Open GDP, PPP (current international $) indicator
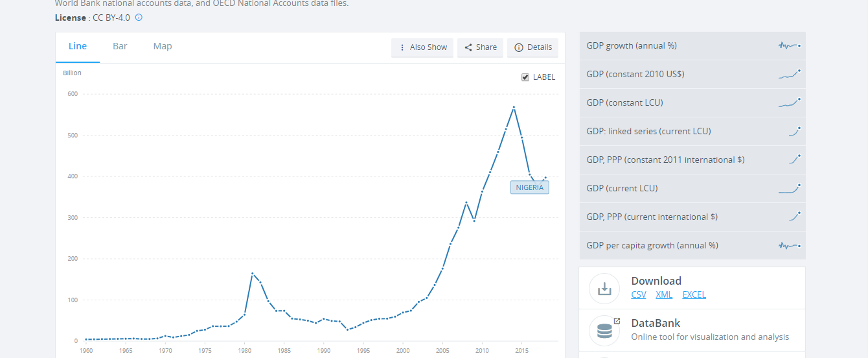The height and width of the screenshot is (358, 868). 692,217
